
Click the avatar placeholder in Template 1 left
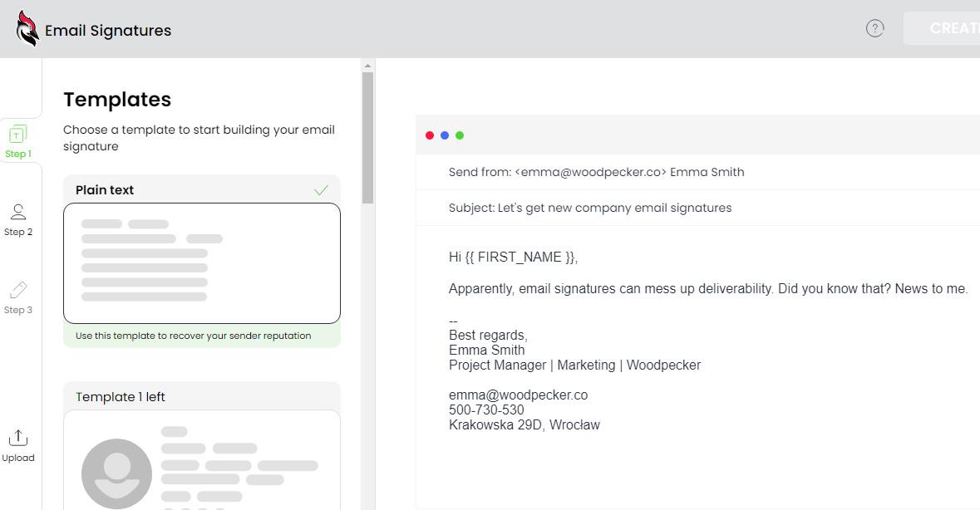pos(117,473)
